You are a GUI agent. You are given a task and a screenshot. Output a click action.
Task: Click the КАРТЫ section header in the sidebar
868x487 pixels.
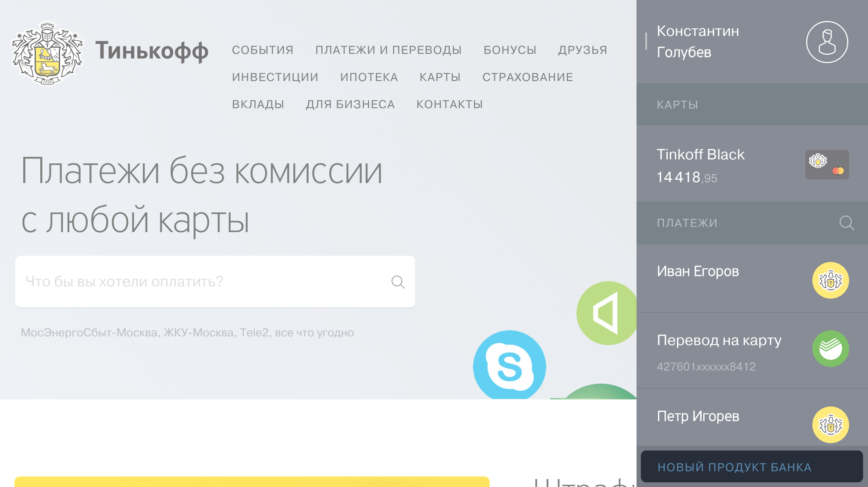(752, 104)
